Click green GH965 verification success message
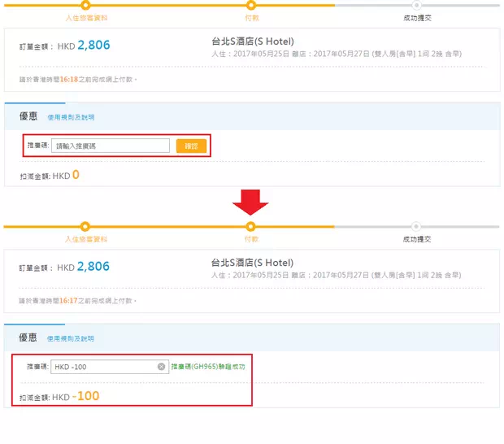 click(208, 367)
